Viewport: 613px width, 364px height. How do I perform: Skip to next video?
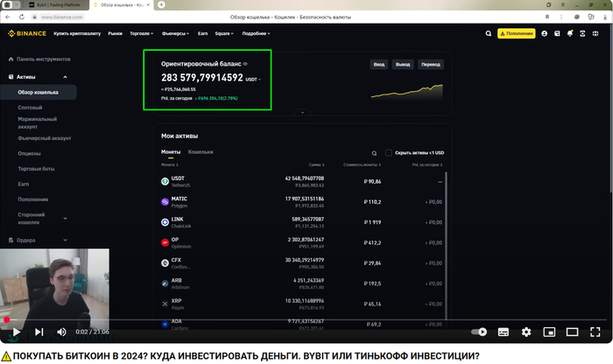click(x=39, y=332)
